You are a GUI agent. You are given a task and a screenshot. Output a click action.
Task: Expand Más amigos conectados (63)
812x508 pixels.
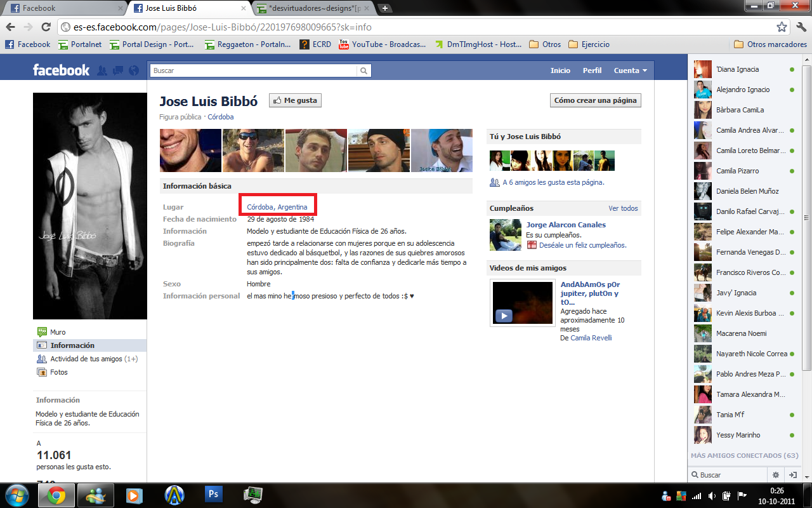point(744,455)
